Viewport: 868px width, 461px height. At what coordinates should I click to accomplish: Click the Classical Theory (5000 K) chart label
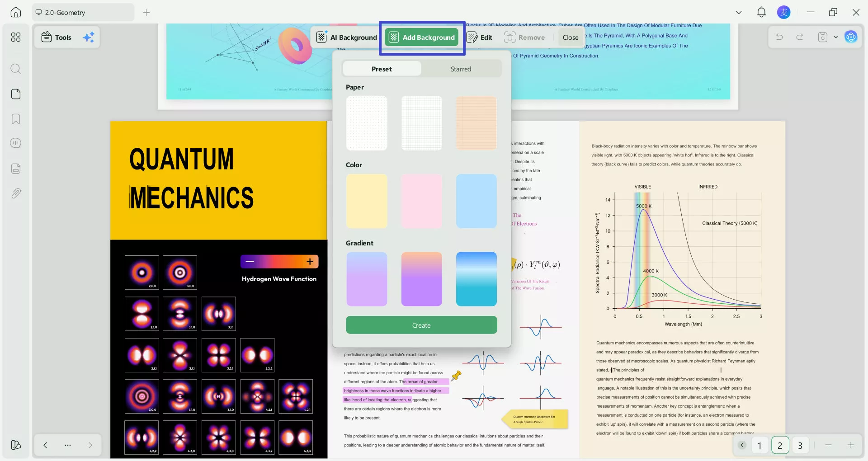pos(730,223)
